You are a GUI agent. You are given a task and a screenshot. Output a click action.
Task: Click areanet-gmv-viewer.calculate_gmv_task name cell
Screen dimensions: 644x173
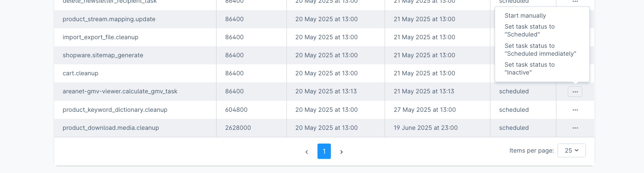tap(120, 91)
